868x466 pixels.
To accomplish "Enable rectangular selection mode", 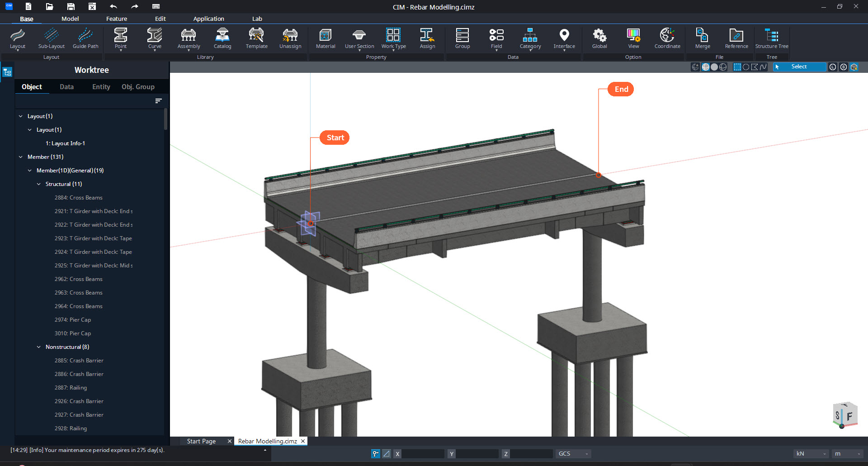I will [x=737, y=67].
